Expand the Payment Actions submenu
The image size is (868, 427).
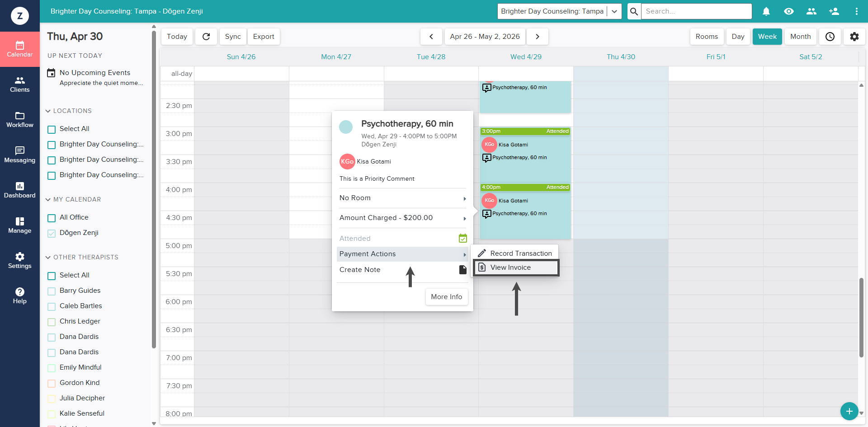pos(402,254)
